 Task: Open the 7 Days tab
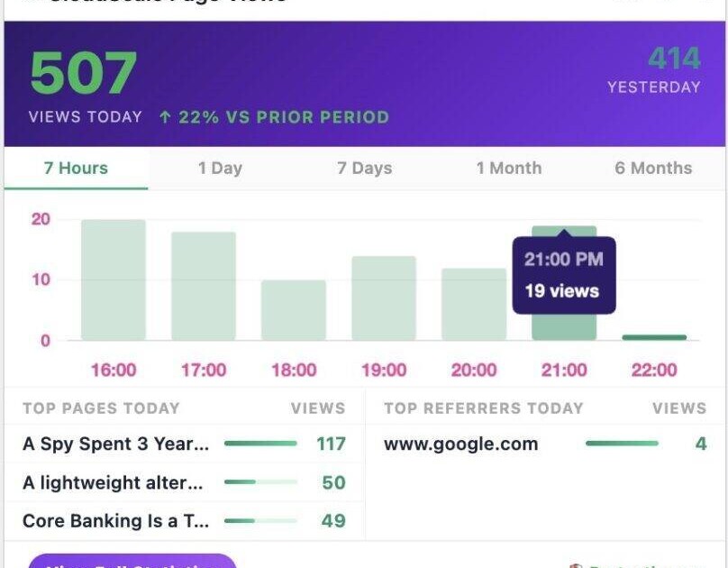point(364,168)
